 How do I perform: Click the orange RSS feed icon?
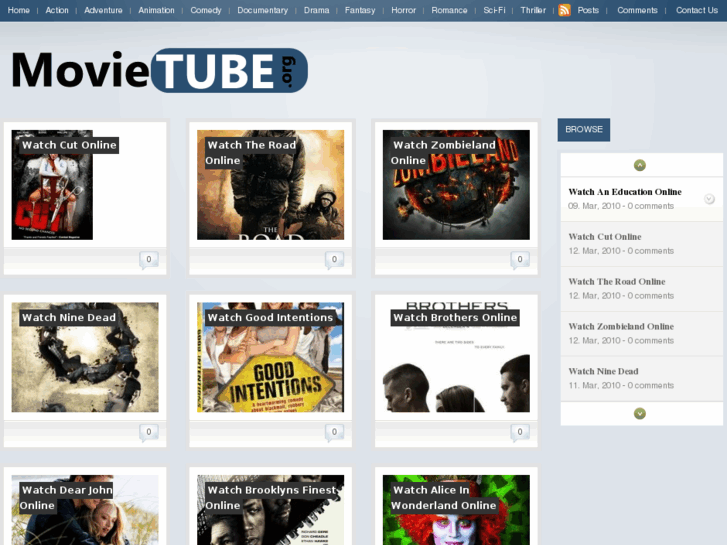pyautogui.click(x=564, y=10)
